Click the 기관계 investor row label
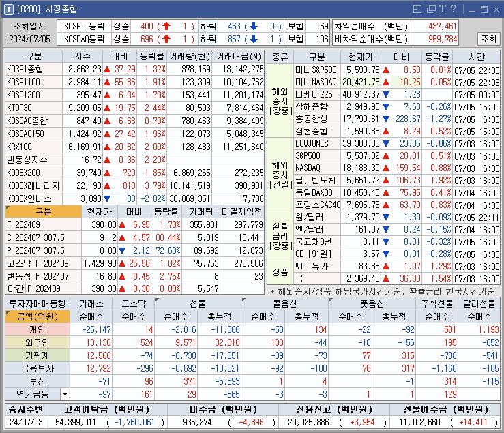Viewport: 504px width, 433px height. [38, 355]
